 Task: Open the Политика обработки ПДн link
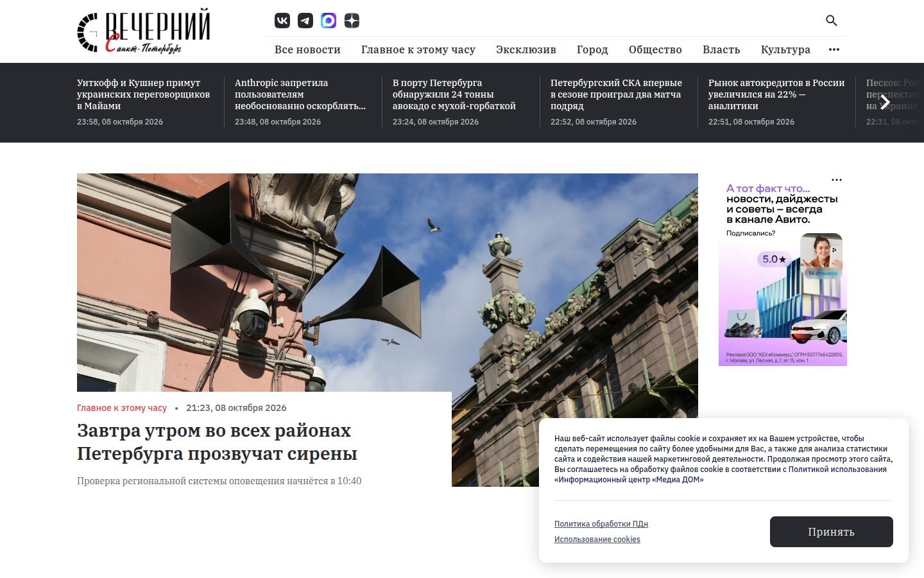(x=601, y=524)
